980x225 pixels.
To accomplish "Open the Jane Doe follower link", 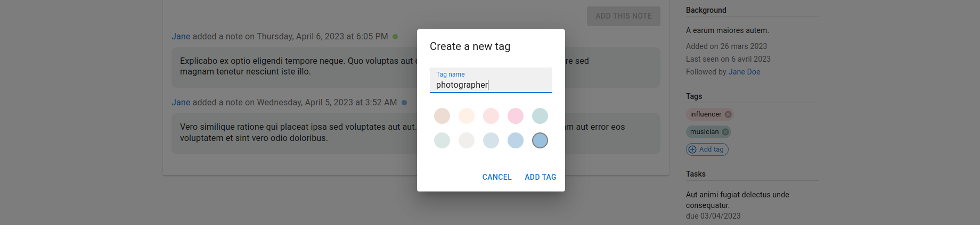I will (744, 72).
